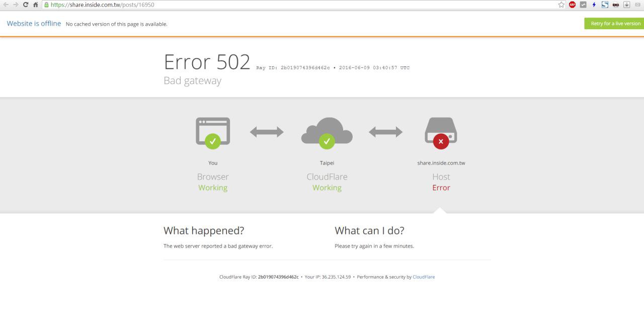Go to the browser home page icon

point(37,5)
